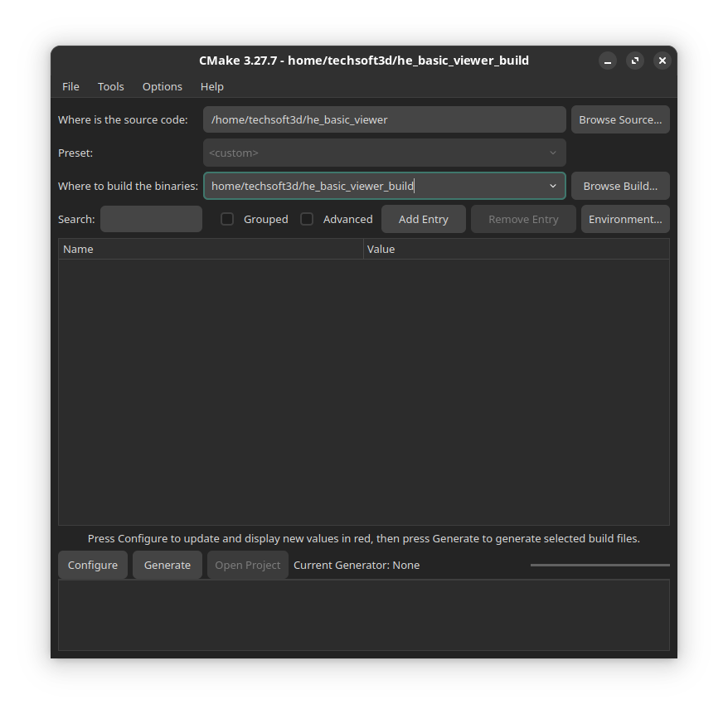Click Add Entry button
This screenshot has width=728, height=714.
[424, 219]
